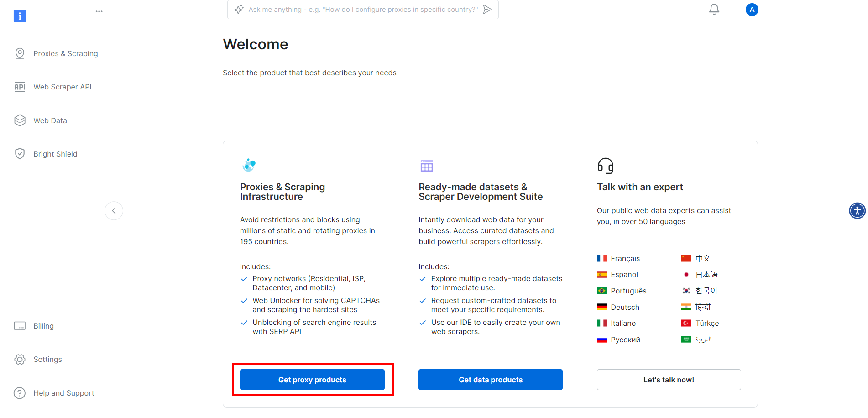Select the Web Scraper API icon
The image size is (868, 418).
(20, 87)
